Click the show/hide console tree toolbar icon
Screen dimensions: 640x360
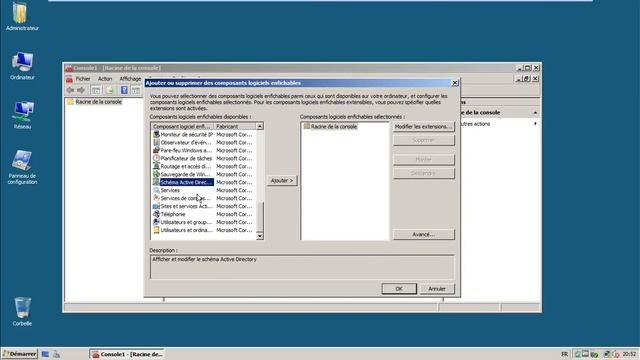96,90
